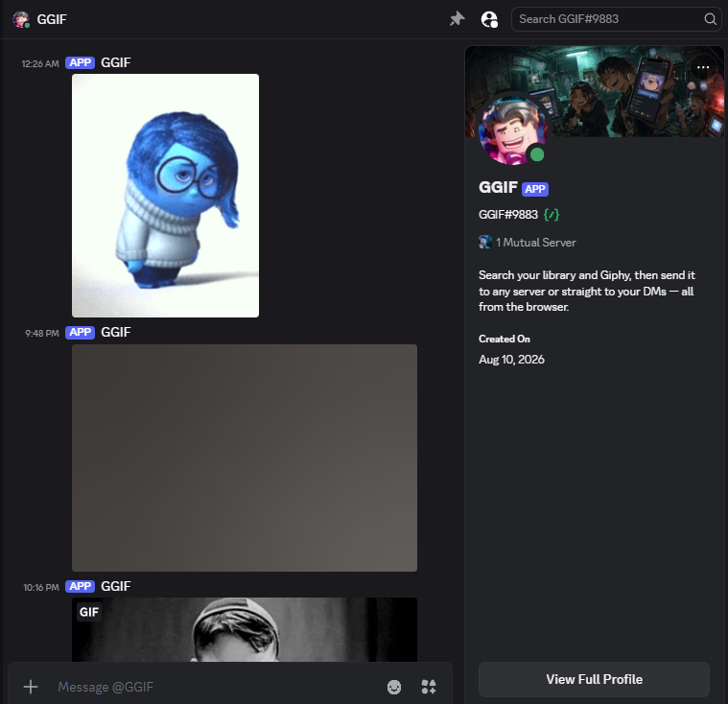Open the apps launcher icon
The image size is (728, 704).
coord(429,687)
